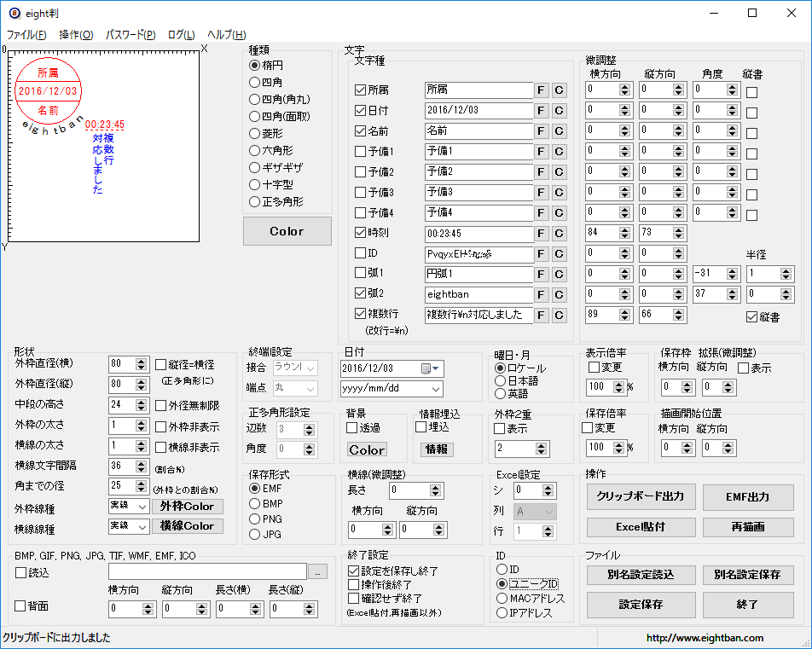
Task: Click the eightban 弧2 text field
Action: pyautogui.click(x=478, y=295)
